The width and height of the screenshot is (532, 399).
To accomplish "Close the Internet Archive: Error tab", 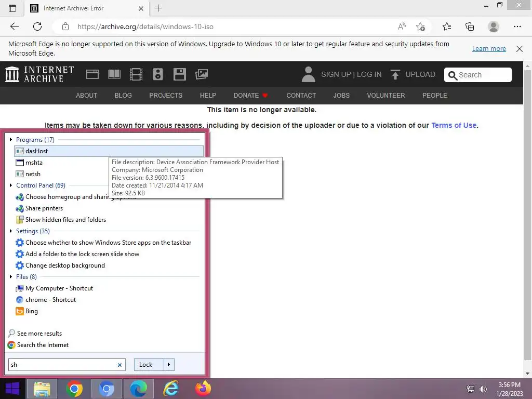I will (141, 8).
